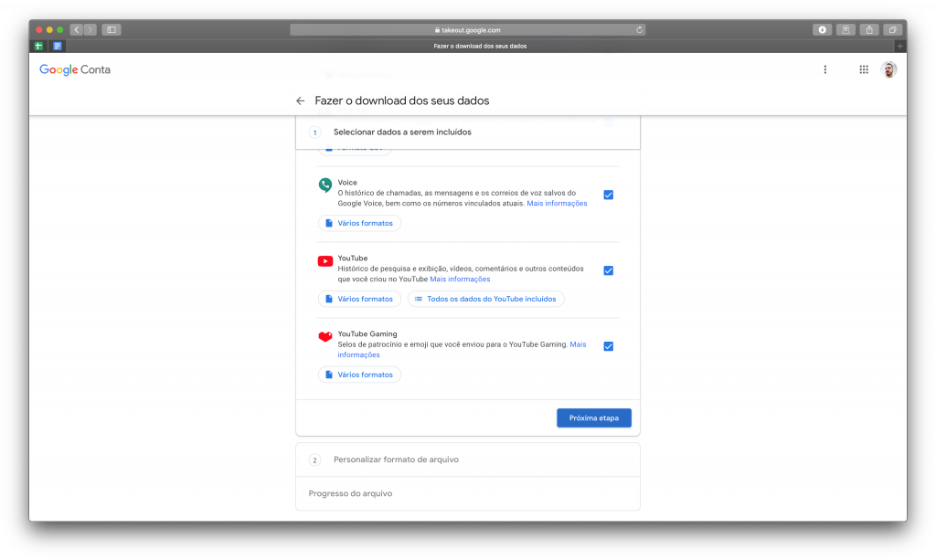Screen dimensions: 936x560
Task: Open Voice's Vários formatos button
Action: coord(359,223)
